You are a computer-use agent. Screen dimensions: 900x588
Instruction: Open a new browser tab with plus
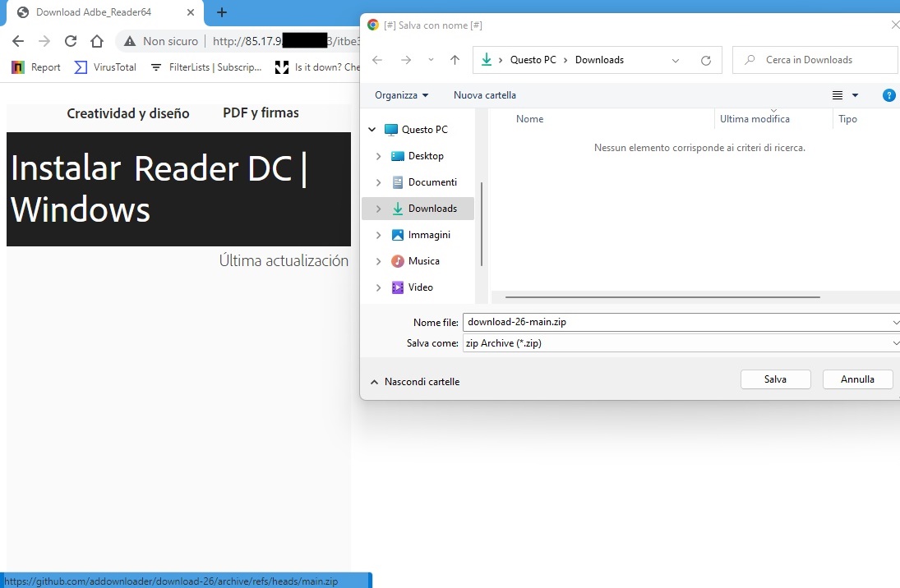[x=222, y=12]
